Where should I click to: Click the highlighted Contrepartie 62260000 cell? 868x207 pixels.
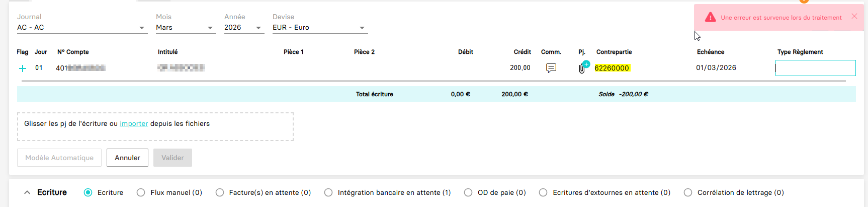click(612, 68)
